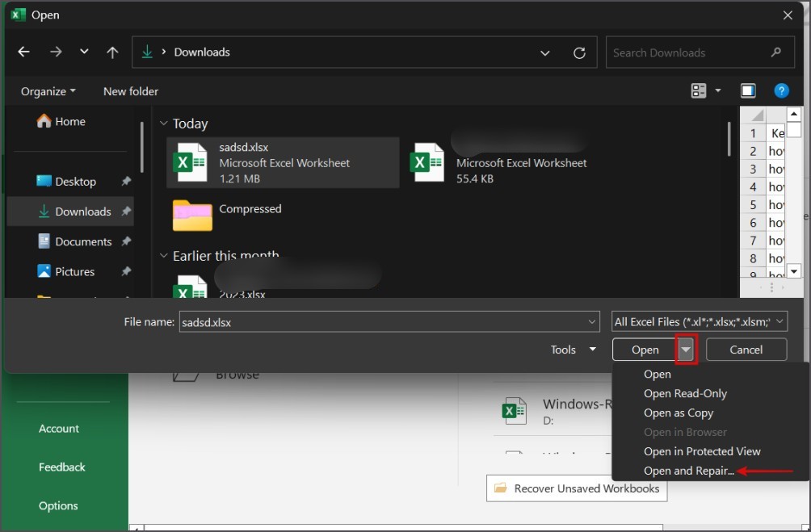The image size is (811, 532).
Task: Click the Up one level arrow
Action: pyautogui.click(x=112, y=52)
